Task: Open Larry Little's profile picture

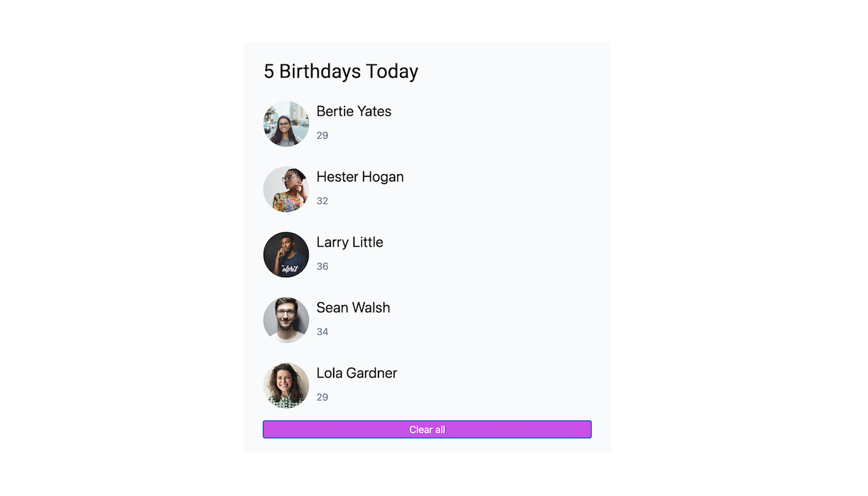Action: tap(286, 255)
